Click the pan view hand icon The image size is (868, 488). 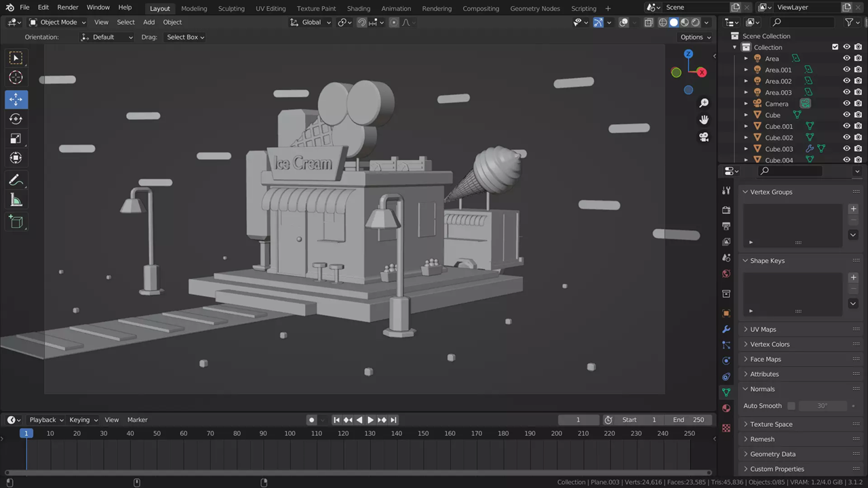[704, 120]
